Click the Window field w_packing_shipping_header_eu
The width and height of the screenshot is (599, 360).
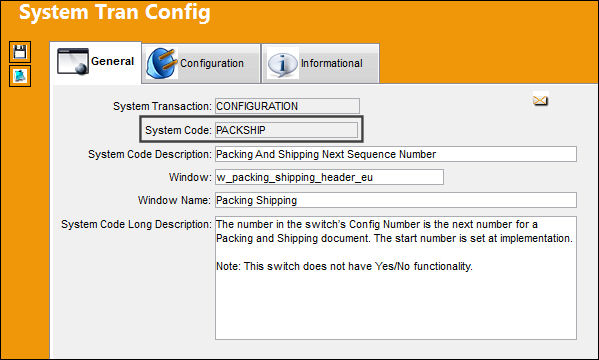(329, 177)
